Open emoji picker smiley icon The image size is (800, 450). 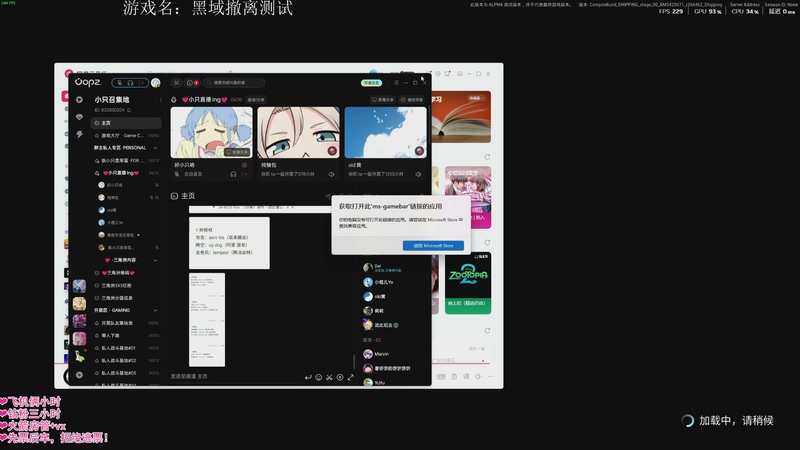point(318,378)
